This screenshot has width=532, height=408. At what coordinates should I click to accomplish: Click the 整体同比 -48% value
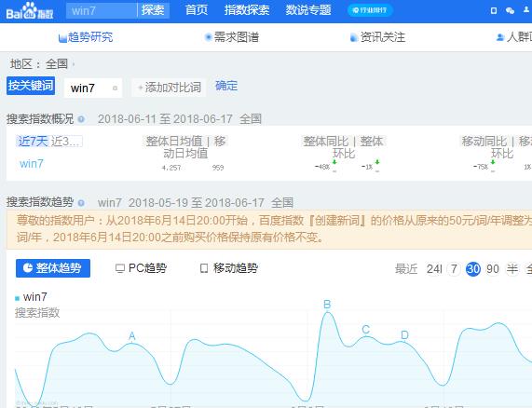[x=322, y=167]
